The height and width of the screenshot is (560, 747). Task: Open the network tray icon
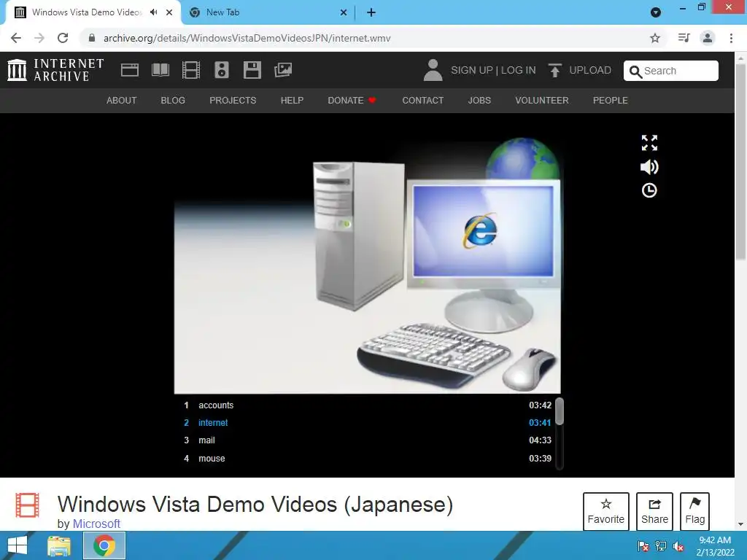tap(661, 546)
